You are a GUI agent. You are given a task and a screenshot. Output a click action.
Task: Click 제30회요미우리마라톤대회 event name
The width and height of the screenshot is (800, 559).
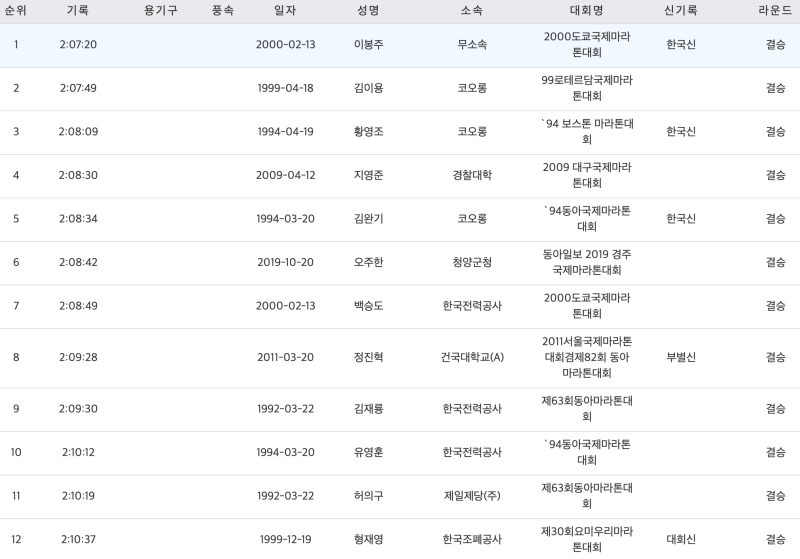pos(587,539)
